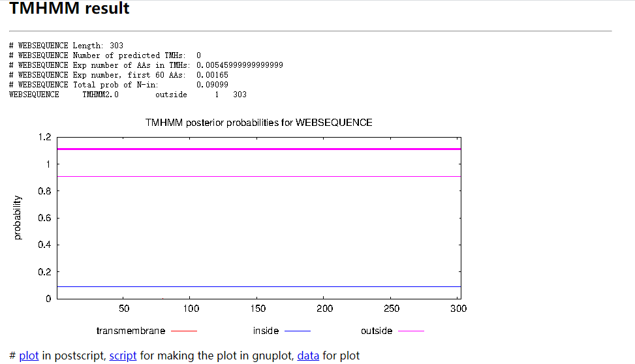This screenshot has height=364, width=635.
Task: Click the plot title text
Action: [x=259, y=123]
